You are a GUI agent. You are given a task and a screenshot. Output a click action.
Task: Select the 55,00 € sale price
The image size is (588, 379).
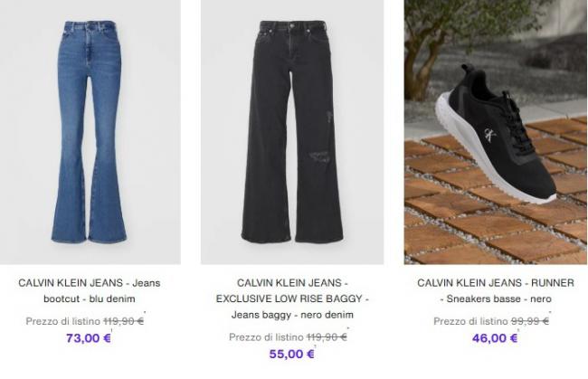point(291,354)
